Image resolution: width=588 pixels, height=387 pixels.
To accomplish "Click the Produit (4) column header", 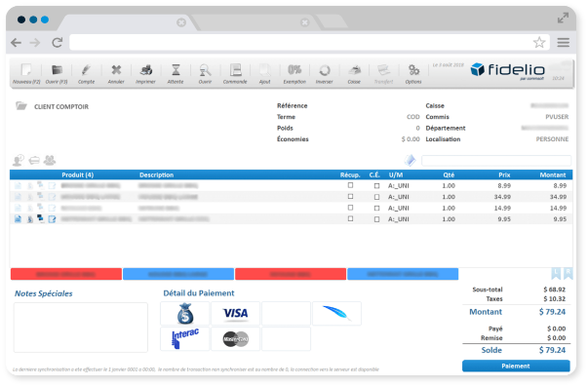I will click(x=78, y=174).
